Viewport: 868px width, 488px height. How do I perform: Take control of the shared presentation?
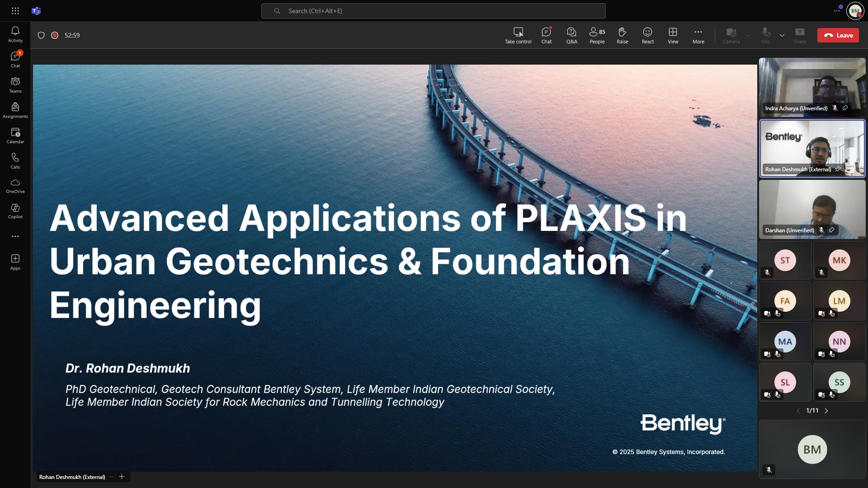tap(518, 35)
